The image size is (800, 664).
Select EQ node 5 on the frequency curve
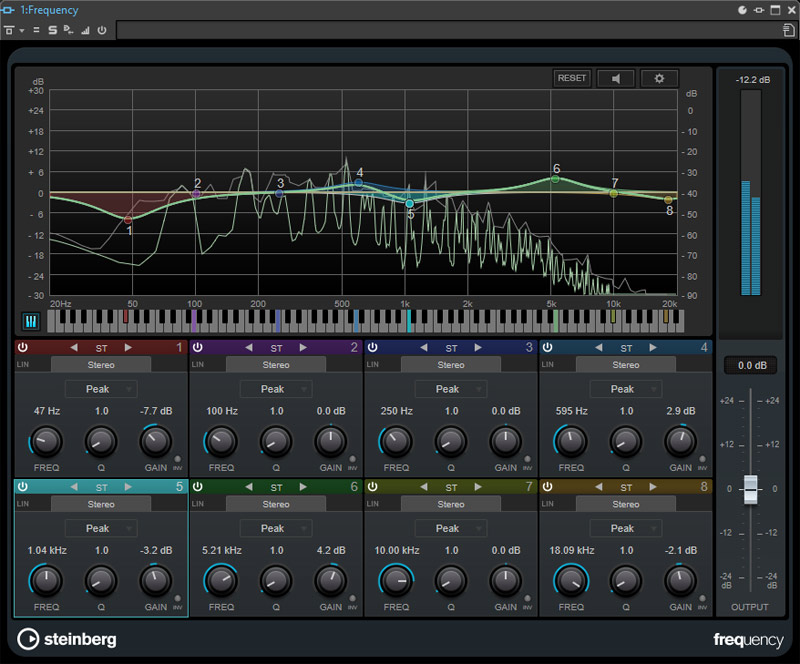click(x=410, y=203)
